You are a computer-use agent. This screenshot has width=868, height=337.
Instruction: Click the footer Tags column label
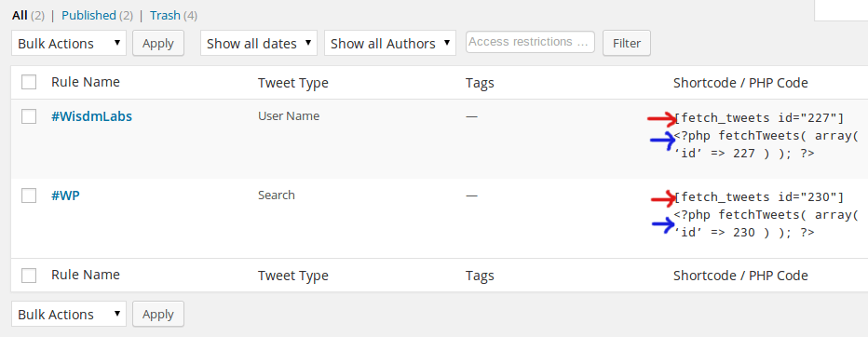pyautogui.click(x=480, y=276)
